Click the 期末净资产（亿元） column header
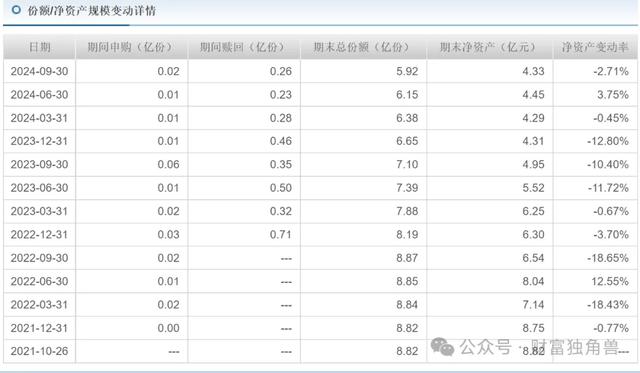Screen dimensions: 640x373 [489, 47]
